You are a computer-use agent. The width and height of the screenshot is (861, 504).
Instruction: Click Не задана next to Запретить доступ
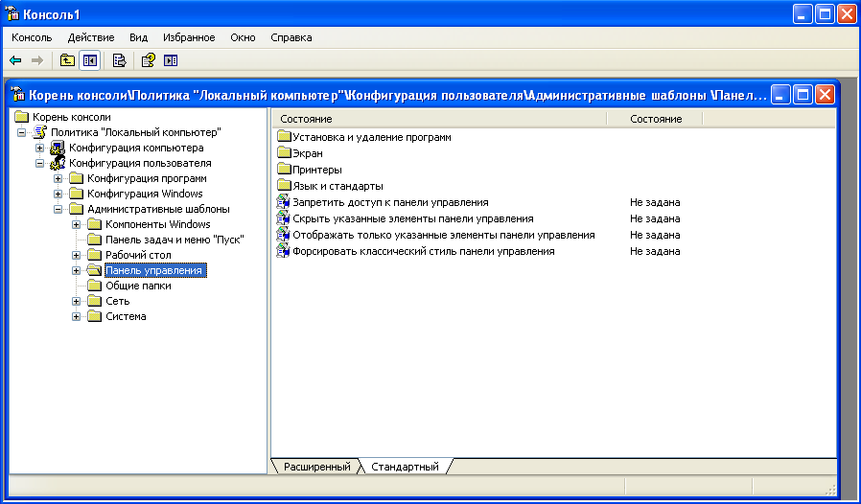(x=655, y=202)
